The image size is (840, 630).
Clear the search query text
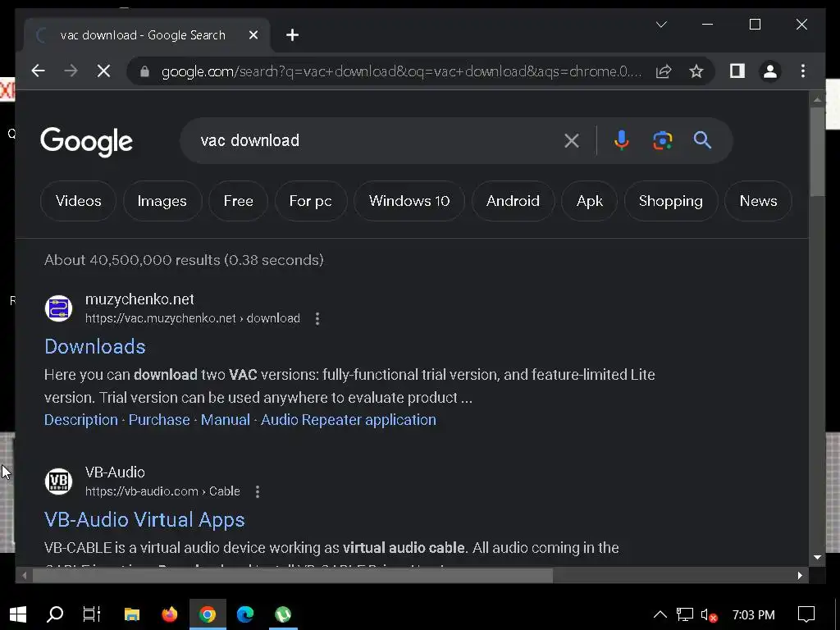coord(572,140)
